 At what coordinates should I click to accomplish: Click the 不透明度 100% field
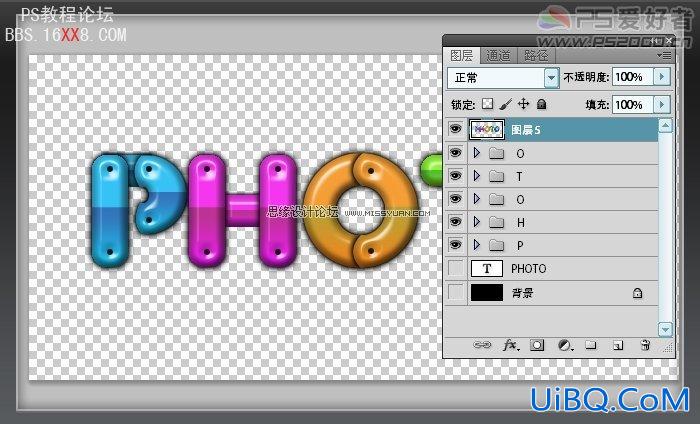(x=633, y=77)
